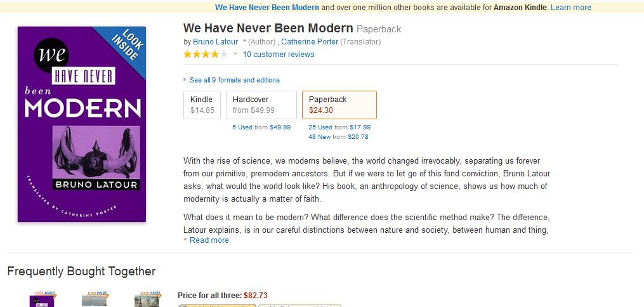Click the first Frequently Bought Together thumbnail

tap(40, 299)
